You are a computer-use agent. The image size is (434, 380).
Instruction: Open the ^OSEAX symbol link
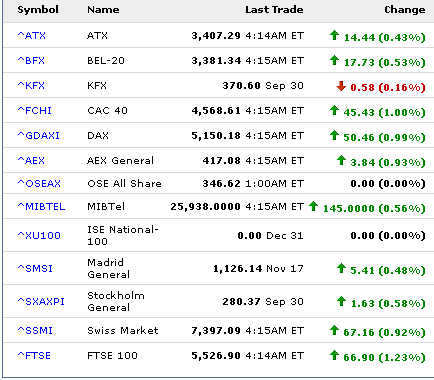coord(39,183)
